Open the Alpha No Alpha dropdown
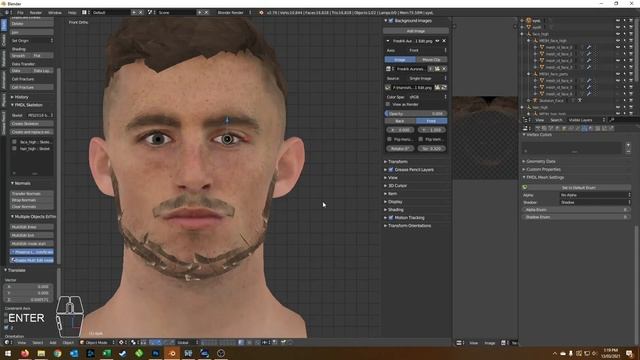Viewport: 640px width, 360px height. click(595, 195)
